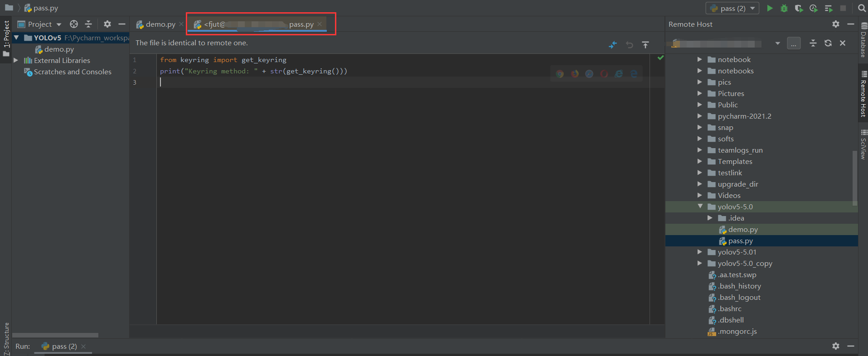868x356 pixels.
Task: Open editor in Opera browser icon
Action: pyautogui.click(x=604, y=73)
